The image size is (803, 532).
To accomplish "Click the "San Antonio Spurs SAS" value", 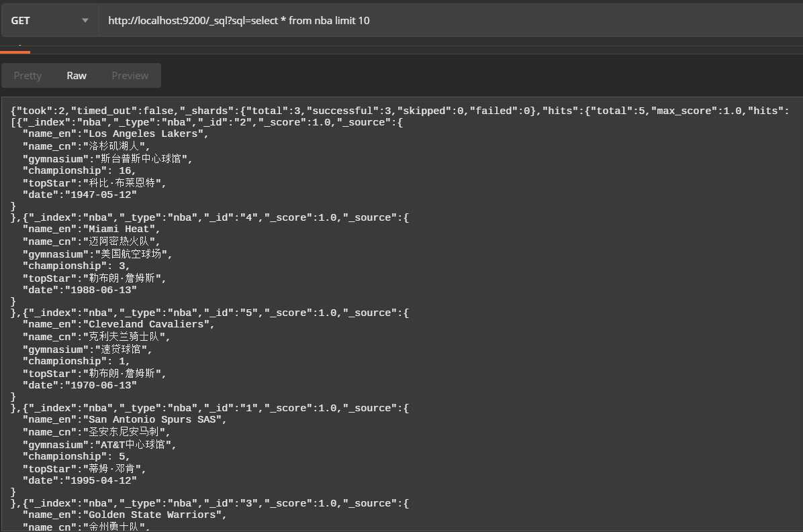I will pyautogui.click(x=152, y=419).
